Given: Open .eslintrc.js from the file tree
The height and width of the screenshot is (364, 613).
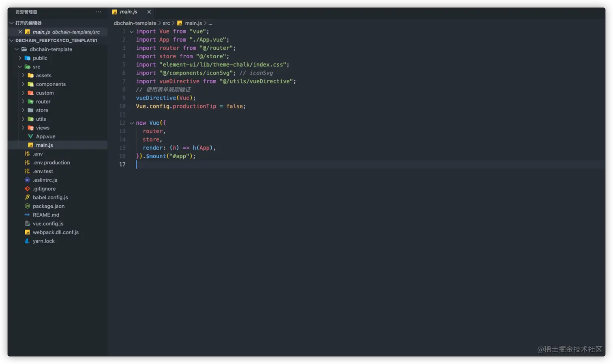Looking at the screenshot, I should pyautogui.click(x=45, y=180).
